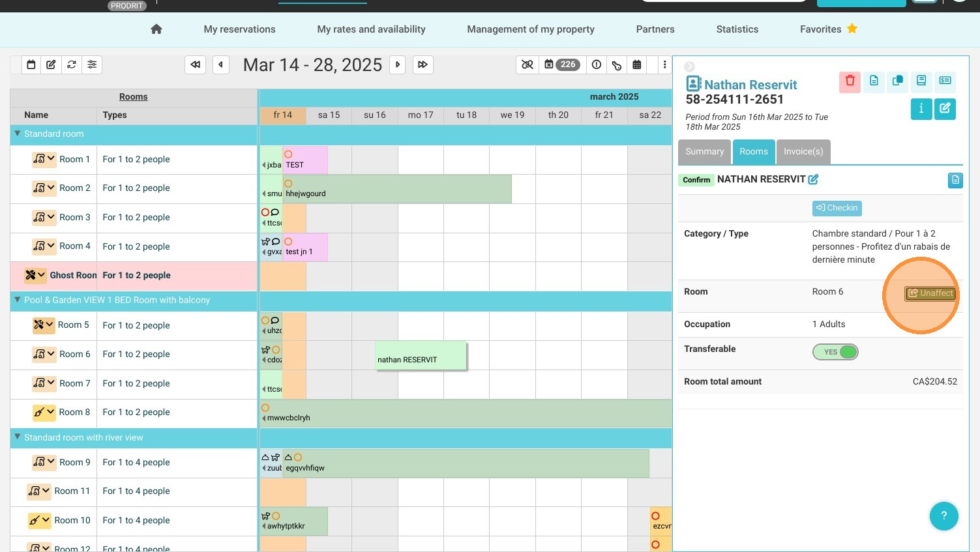Select the TEST reservation in Room 1

tap(305, 160)
